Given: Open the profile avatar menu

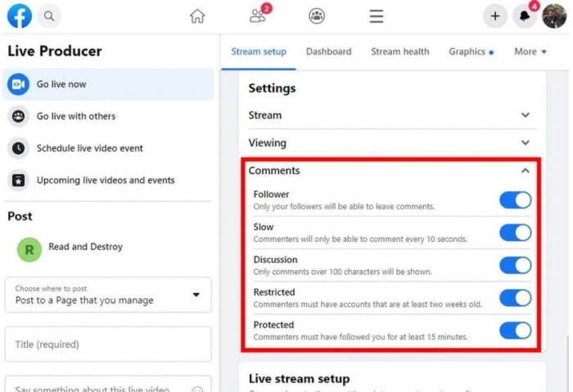Looking at the screenshot, I should [x=554, y=16].
